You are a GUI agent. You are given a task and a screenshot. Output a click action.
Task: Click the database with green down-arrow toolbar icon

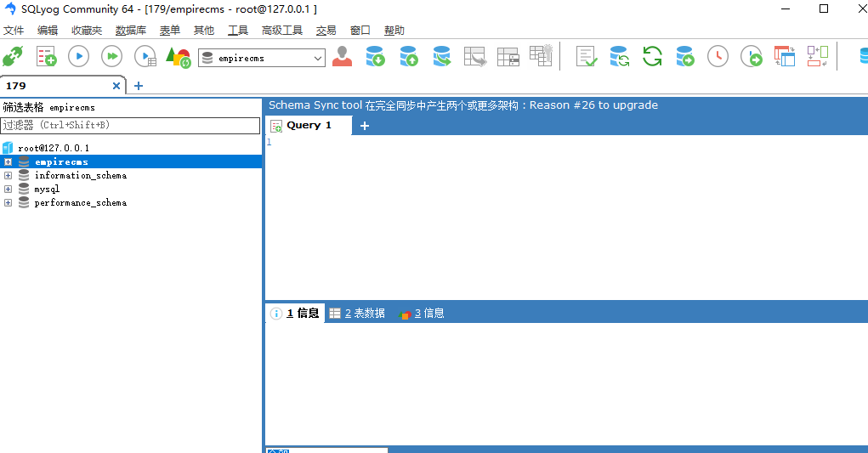click(375, 56)
